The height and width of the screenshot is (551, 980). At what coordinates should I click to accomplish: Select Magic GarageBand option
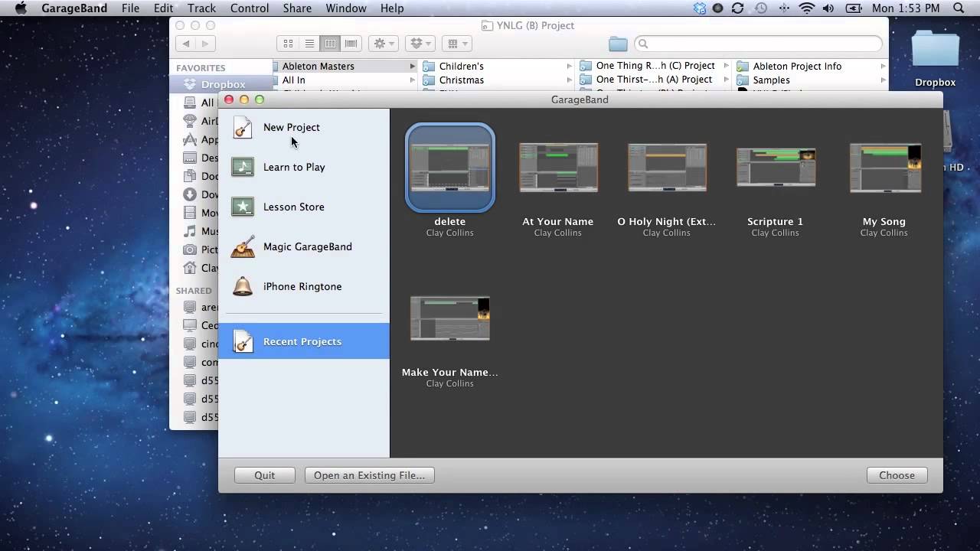pyautogui.click(x=304, y=246)
